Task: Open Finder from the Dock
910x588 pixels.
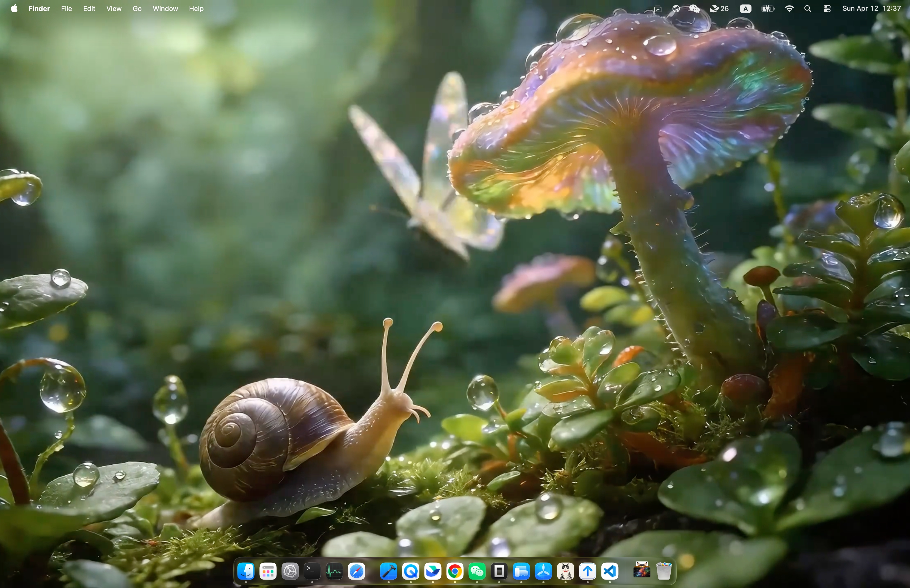Action: pos(246,572)
